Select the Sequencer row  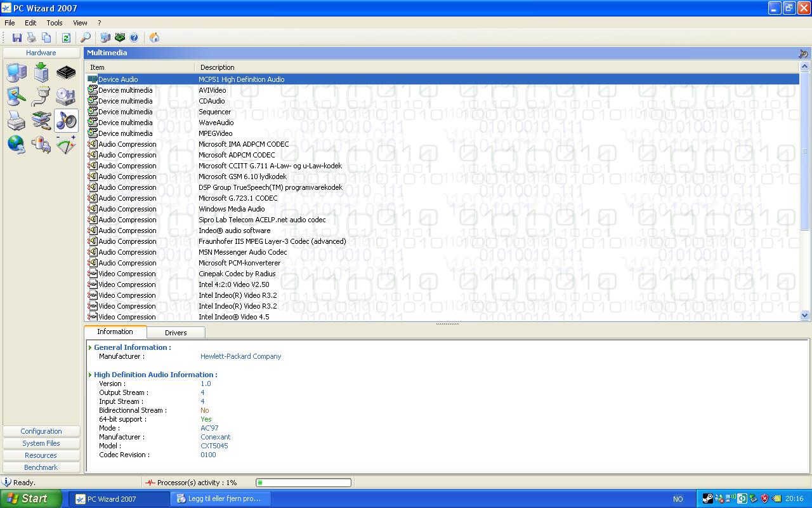[442, 112]
